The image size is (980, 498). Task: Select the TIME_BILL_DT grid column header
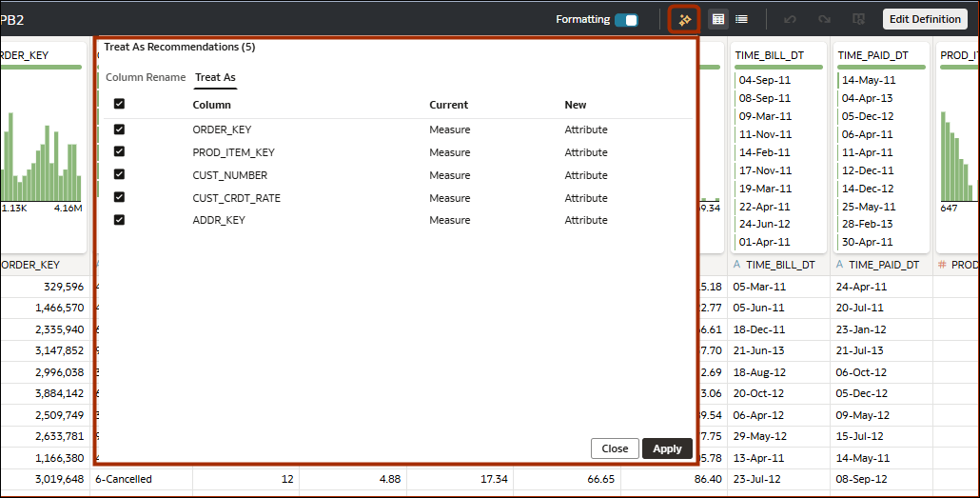tap(779, 265)
